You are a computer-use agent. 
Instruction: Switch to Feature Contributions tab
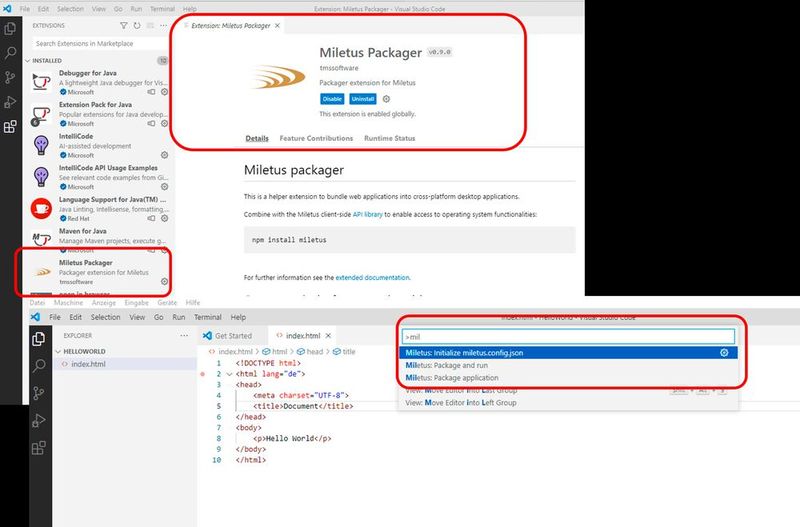point(316,138)
